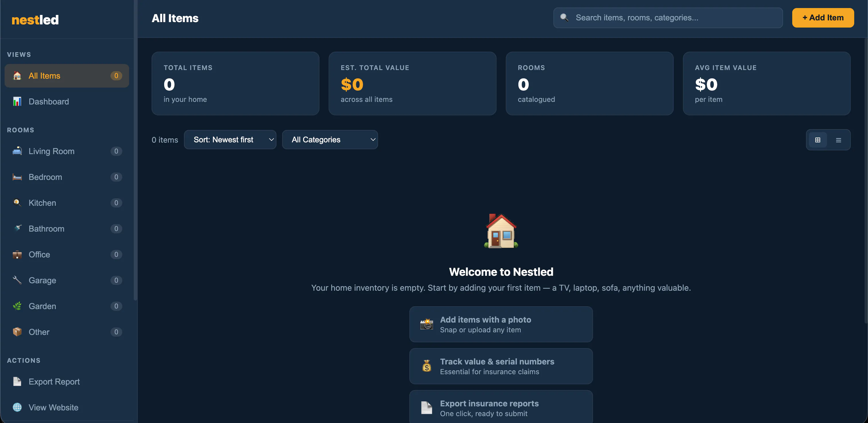
Task: Click the Office briefcase icon
Action: point(17,255)
